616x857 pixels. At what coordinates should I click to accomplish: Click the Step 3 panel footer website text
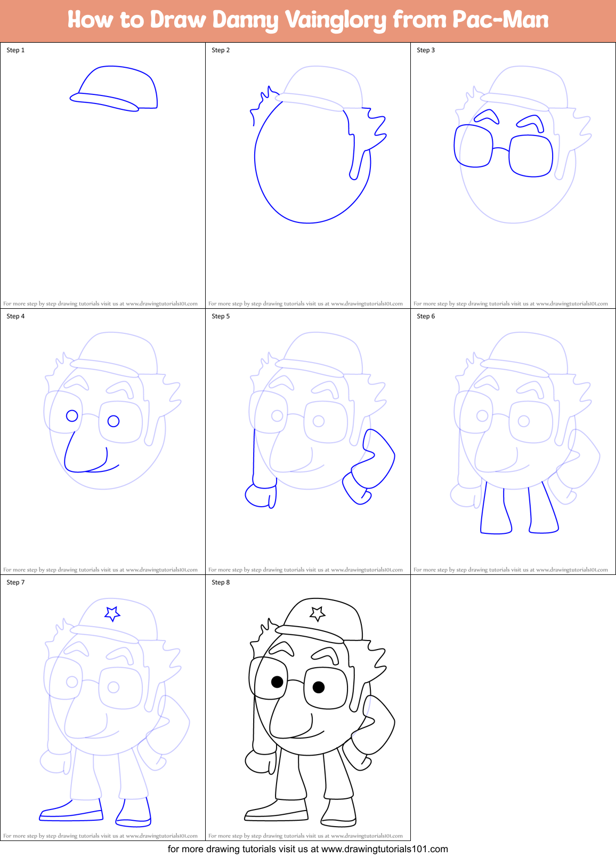coord(510,303)
